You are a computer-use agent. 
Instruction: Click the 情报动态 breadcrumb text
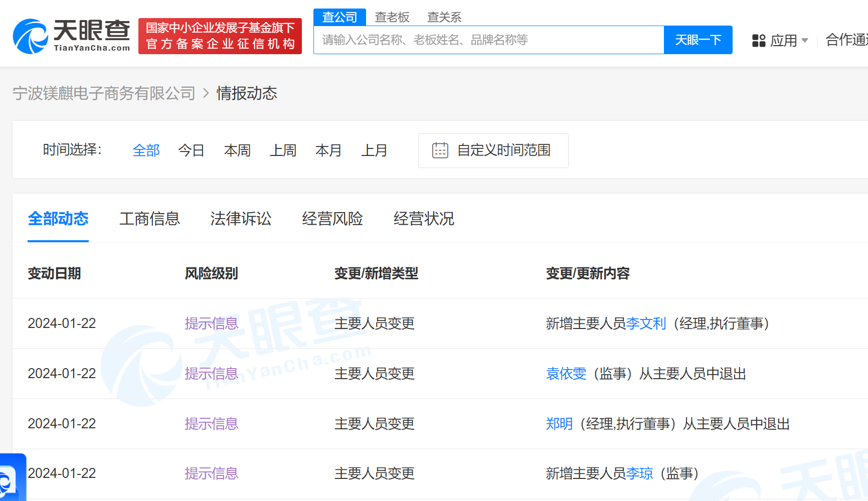click(247, 93)
